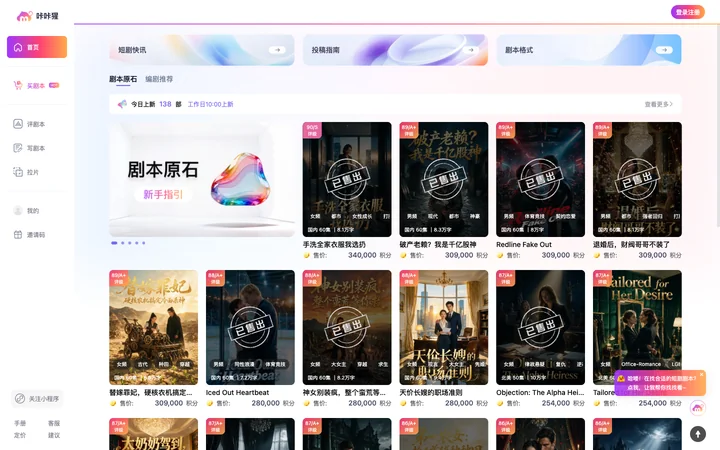Select the last carousel indicator dot

click(144, 243)
